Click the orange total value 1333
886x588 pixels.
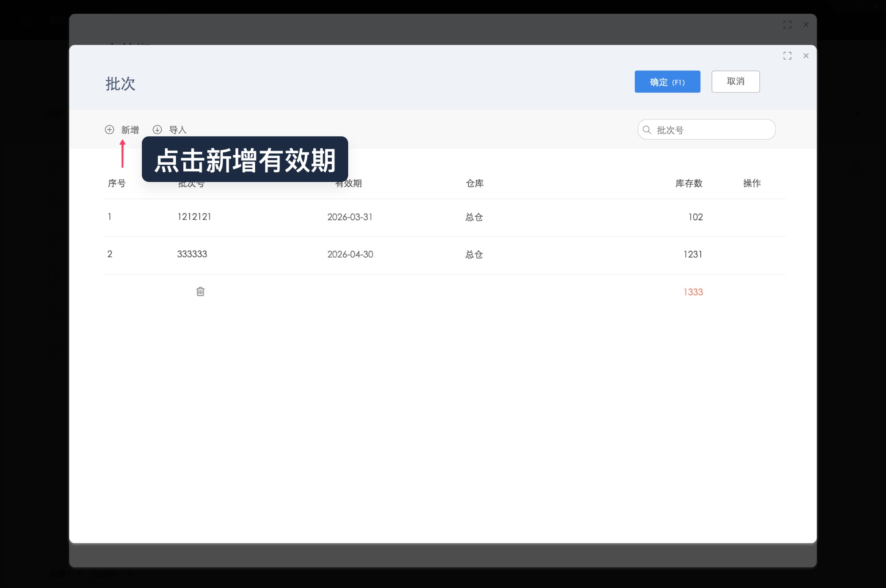click(x=694, y=292)
